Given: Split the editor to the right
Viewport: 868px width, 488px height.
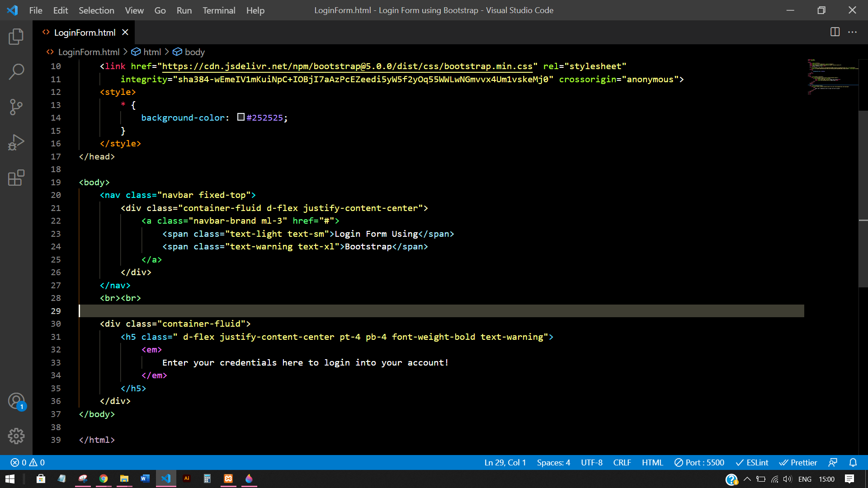Looking at the screenshot, I should point(835,32).
